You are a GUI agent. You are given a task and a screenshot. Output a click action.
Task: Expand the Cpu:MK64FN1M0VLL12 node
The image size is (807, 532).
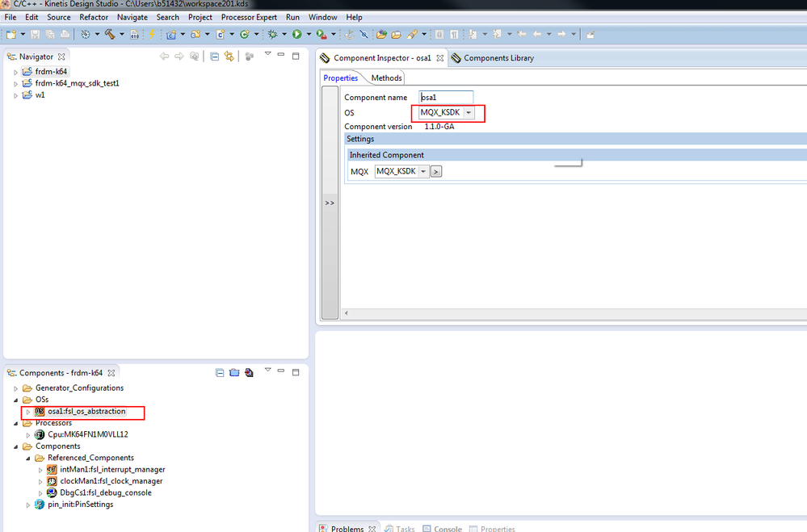pyautogui.click(x=27, y=435)
